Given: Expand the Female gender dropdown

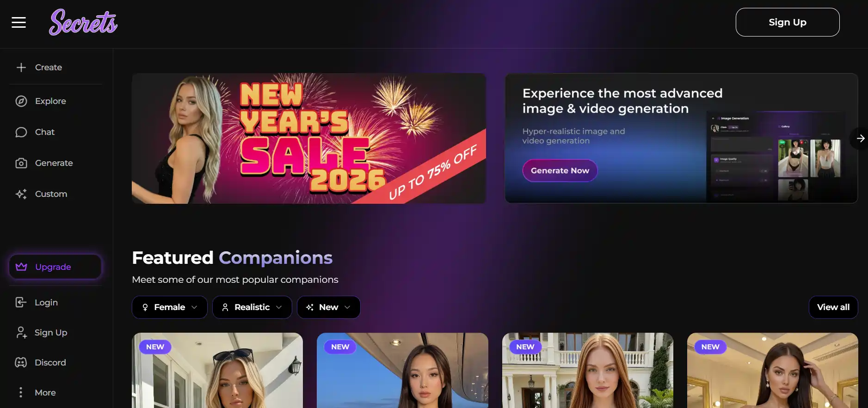Looking at the screenshot, I should [x=170, y=307].
